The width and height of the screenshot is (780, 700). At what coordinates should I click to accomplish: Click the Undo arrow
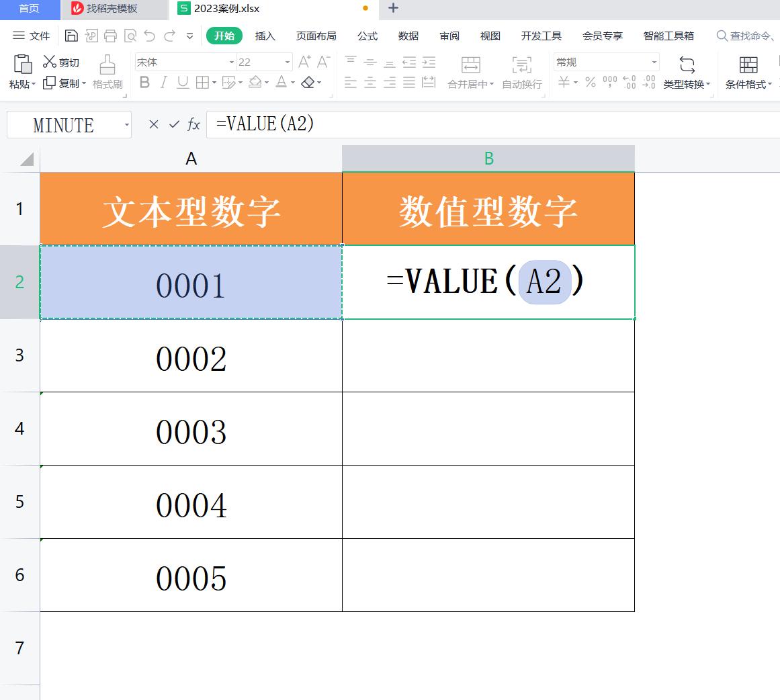click(x=149, y=36)
